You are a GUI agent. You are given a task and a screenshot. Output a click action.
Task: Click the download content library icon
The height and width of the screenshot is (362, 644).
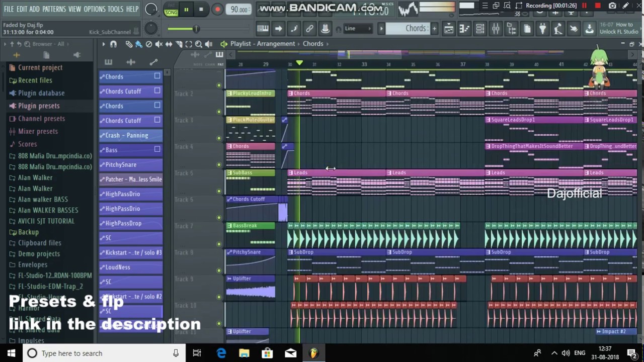(589, 29)
